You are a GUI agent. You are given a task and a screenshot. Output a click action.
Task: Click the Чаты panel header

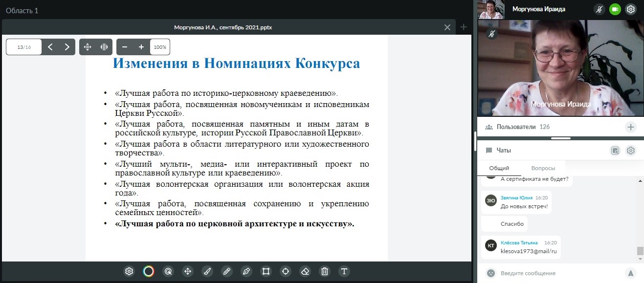[560, 151]
